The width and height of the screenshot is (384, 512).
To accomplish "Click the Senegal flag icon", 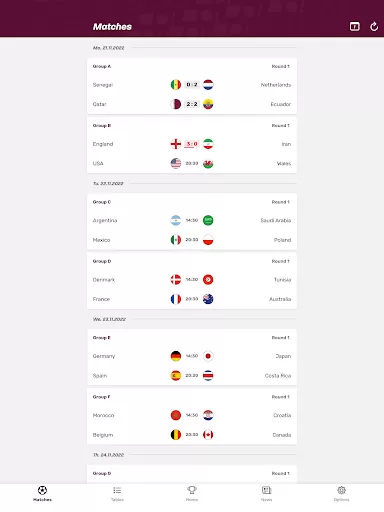I will pos(176,85).
